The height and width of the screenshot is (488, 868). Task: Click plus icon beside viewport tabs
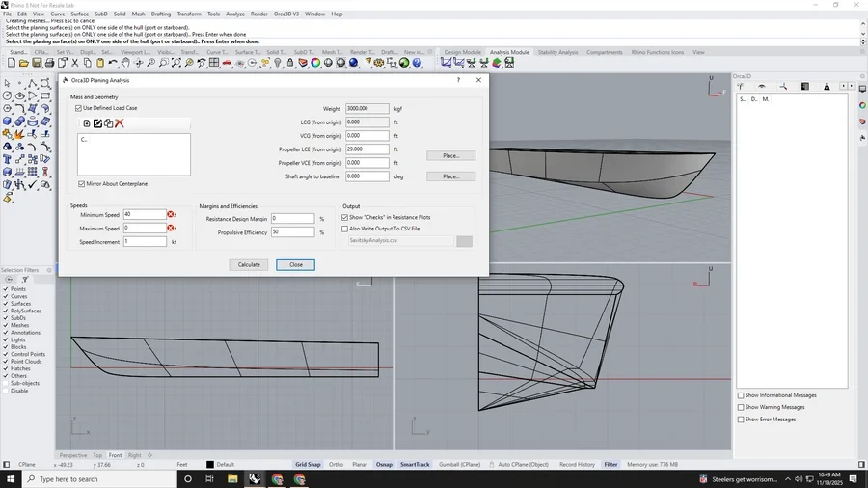click(x=150, y=455)
